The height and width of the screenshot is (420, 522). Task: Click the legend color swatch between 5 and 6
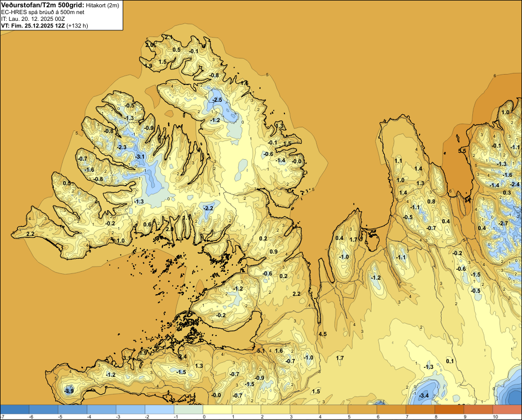pyautogui.click(x=362, y=410)
